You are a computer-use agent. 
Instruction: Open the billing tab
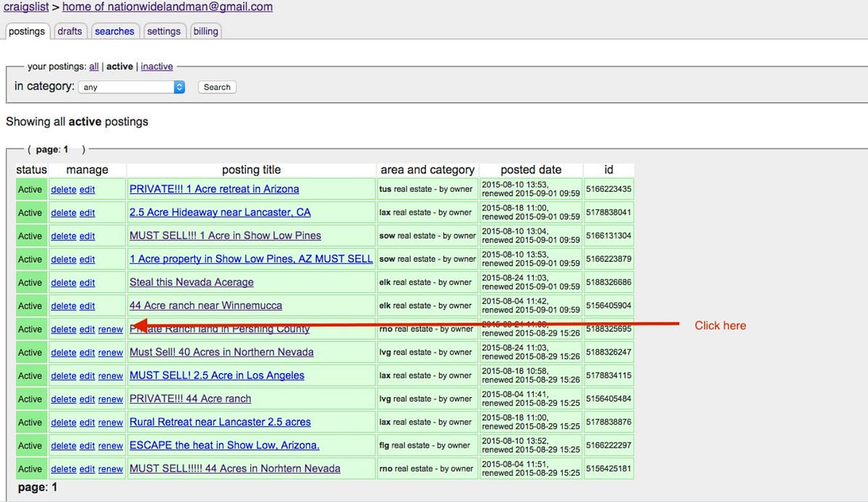pyautogui.click(x=205, y=31)
